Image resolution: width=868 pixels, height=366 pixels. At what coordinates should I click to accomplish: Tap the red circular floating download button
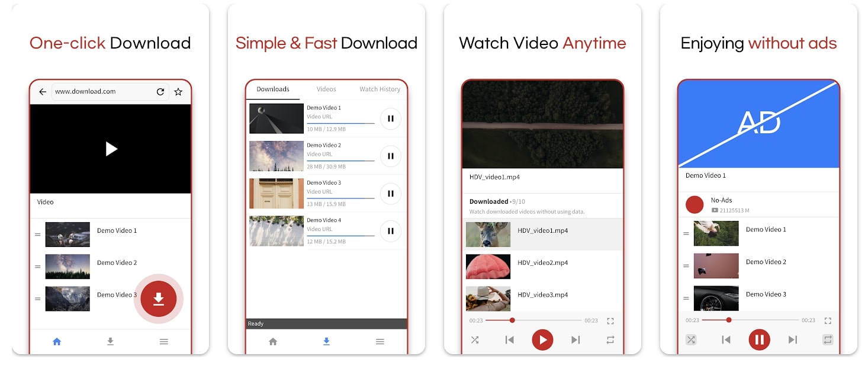coord(158,299)
